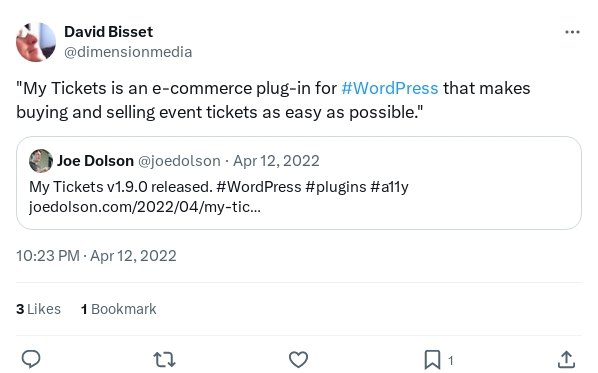Viewport: 598px width, 373px height.
Task: Open the quoted My Tickets v1.9.0 tweet text
Action: coord(219,187)
